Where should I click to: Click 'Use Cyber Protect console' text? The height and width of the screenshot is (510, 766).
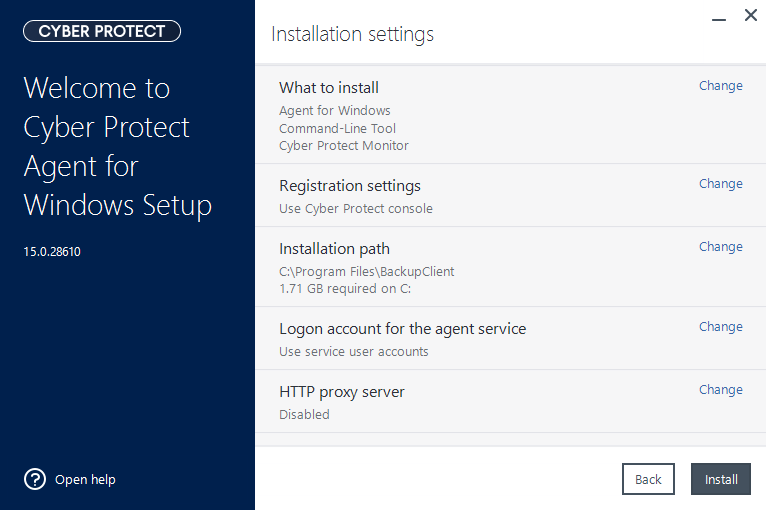356,209
